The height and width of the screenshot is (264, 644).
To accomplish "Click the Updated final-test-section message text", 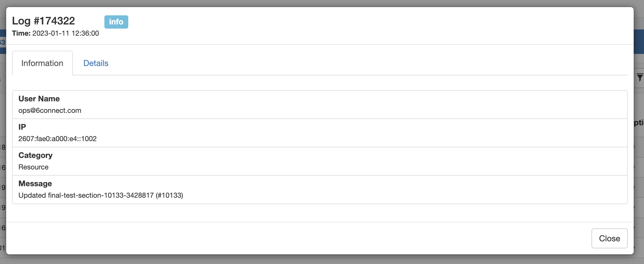I will pos(101,195).
